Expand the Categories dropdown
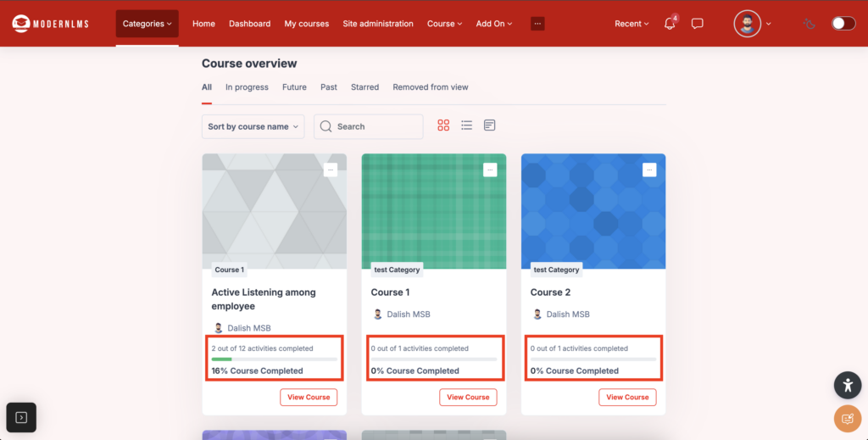The image size is (868, 440). (147, 24)
